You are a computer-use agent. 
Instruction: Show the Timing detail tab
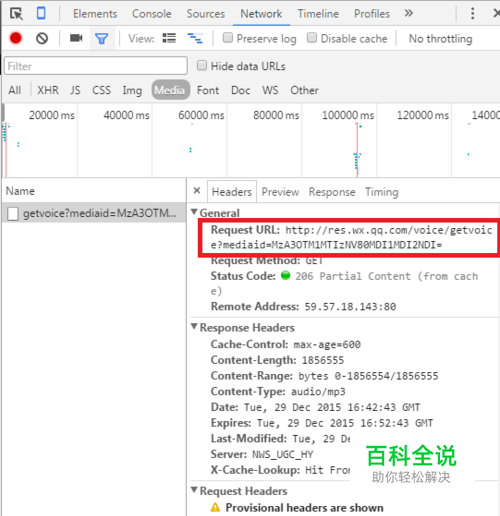pyautogui.click(x=381, y=192)
